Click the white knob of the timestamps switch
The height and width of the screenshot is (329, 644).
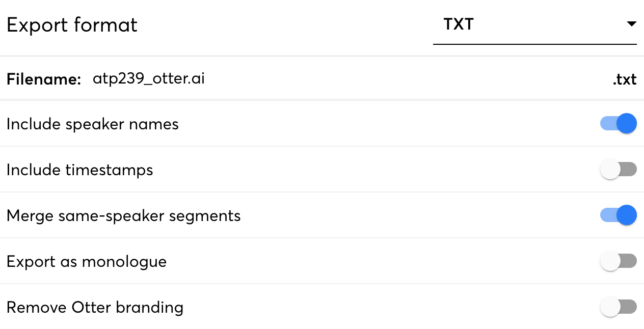point(610,170)
